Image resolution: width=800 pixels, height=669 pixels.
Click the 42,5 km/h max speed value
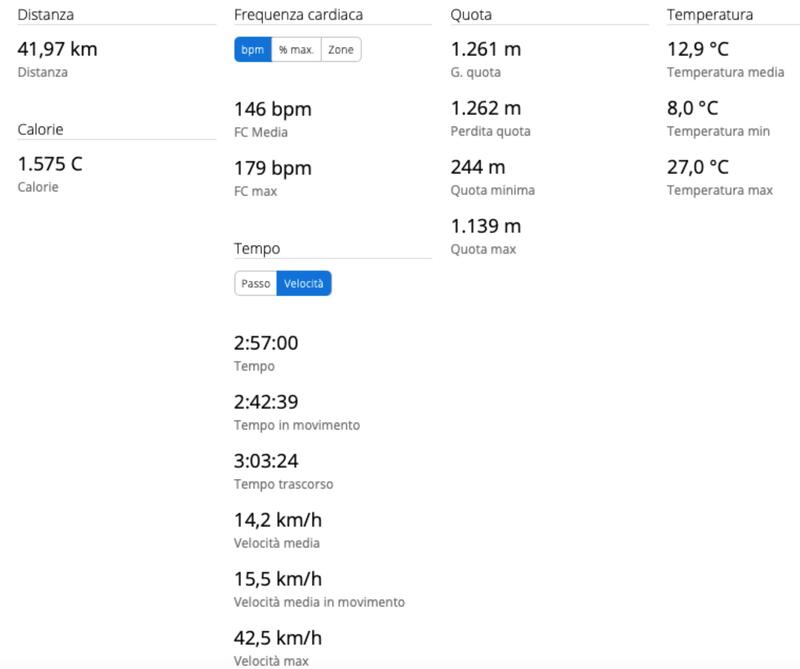click(x=278, y=638)
